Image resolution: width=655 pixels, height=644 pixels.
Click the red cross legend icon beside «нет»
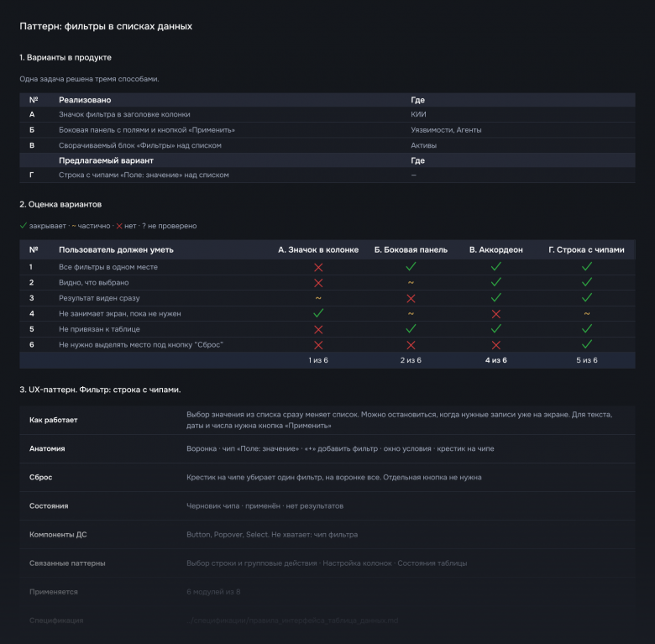tap(119, 226)
